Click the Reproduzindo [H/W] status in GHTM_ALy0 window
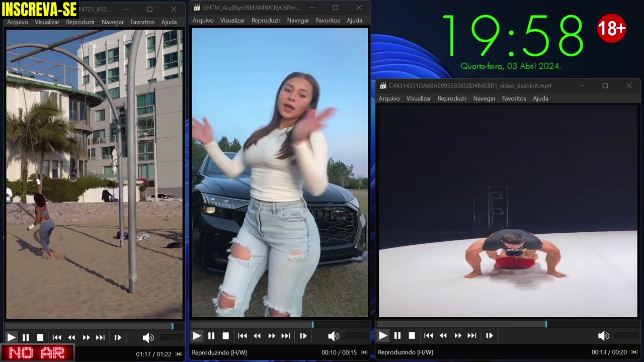The width and height of the screenshot is (644, 362). tap(219, 352)
